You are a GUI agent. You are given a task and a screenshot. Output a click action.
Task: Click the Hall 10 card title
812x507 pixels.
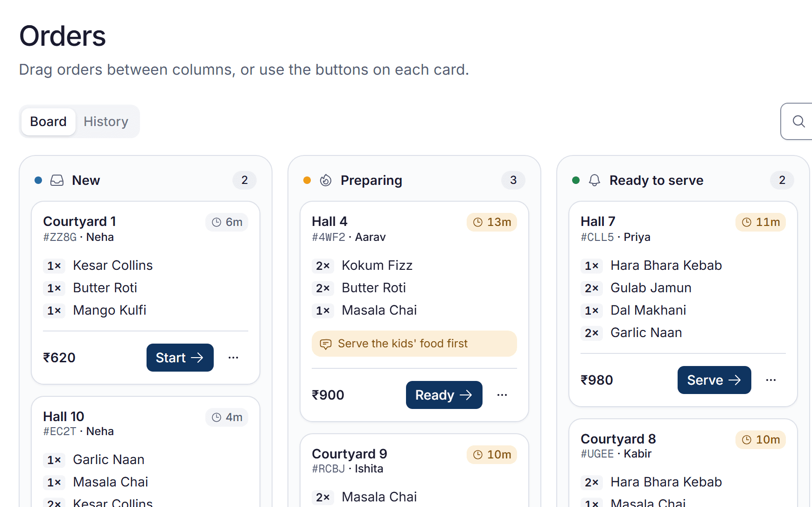63,416
